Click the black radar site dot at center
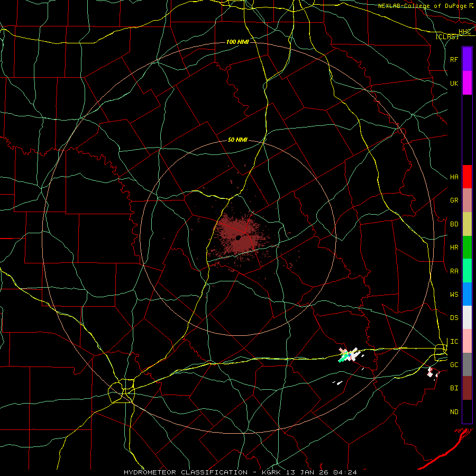The image size is (476, 476). [x=239, y=237]
